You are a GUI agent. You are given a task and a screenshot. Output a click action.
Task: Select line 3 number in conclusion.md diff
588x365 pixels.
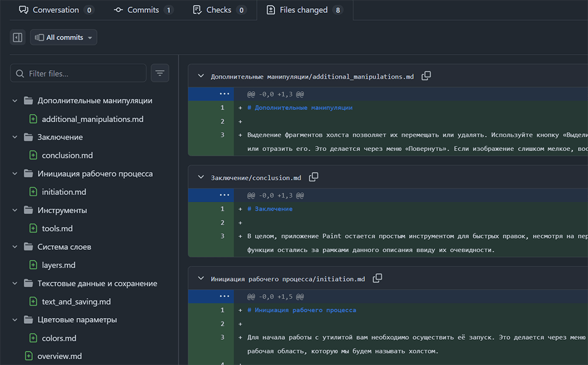[x=222, y=236]
